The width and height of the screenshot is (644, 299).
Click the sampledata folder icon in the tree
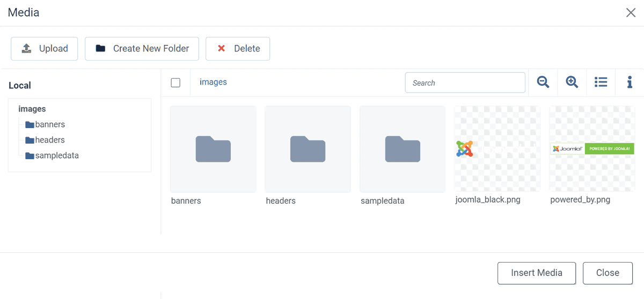click(30, 156)
